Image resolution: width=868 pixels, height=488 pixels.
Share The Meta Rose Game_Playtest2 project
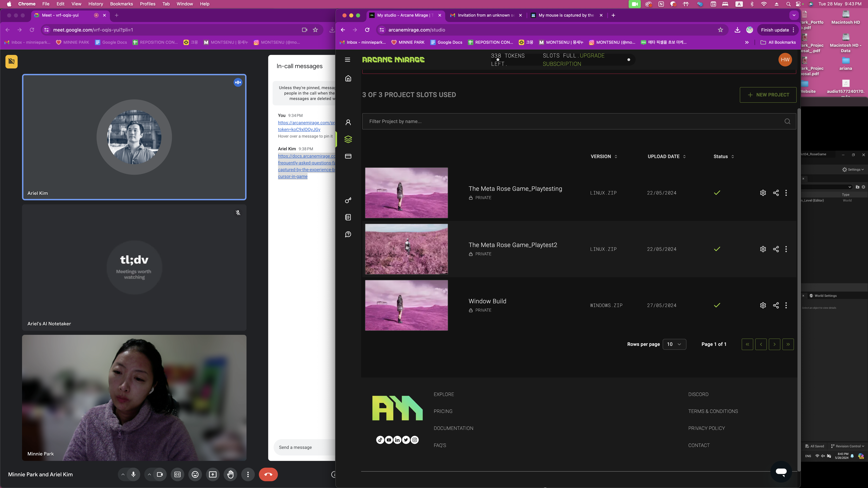[776, 249]
